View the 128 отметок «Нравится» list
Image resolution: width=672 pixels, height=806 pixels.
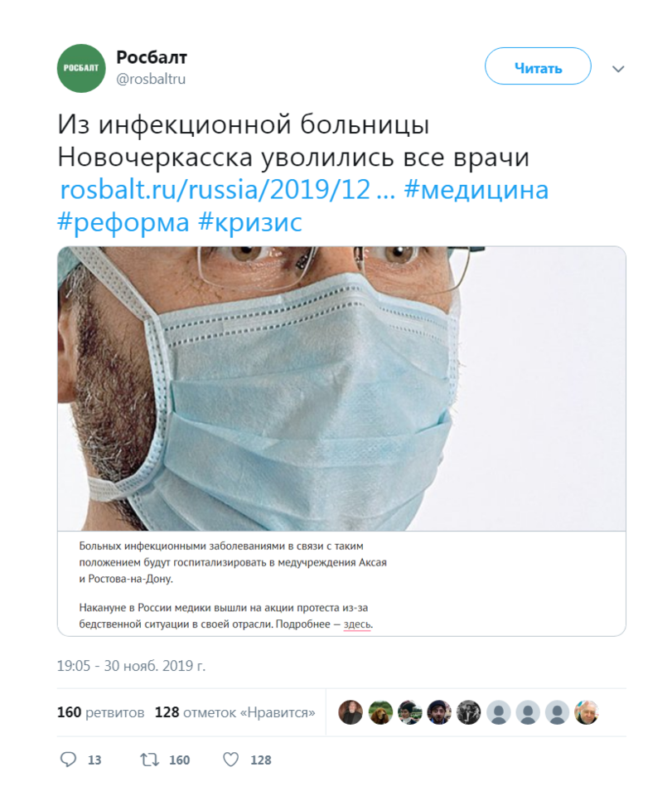click(x=234, y=712)
